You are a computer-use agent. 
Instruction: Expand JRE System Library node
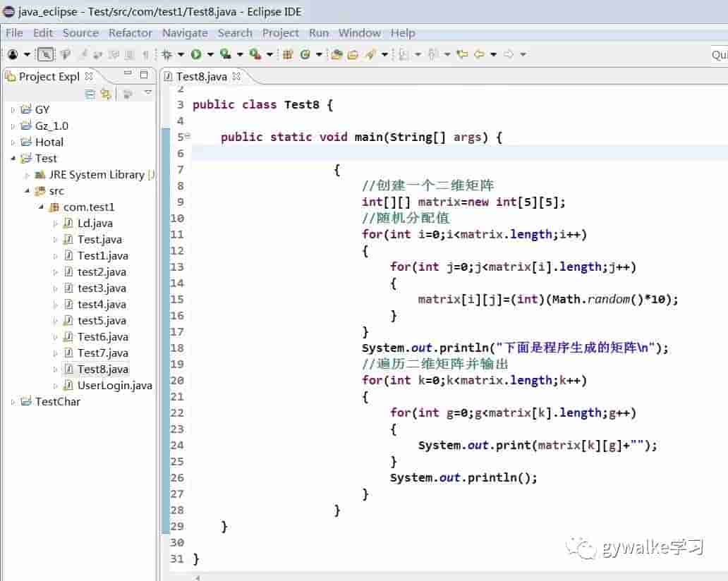click(27, 175)
